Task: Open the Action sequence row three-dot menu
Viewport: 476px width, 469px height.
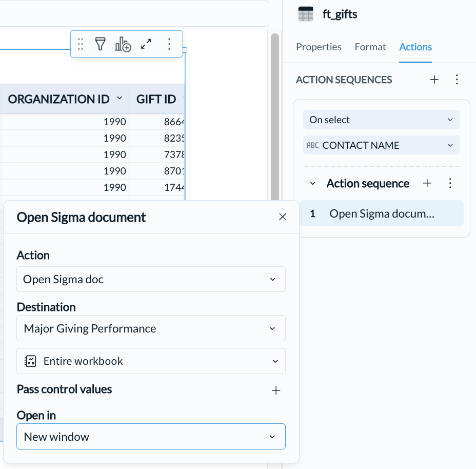Action: tap(450, 183)
